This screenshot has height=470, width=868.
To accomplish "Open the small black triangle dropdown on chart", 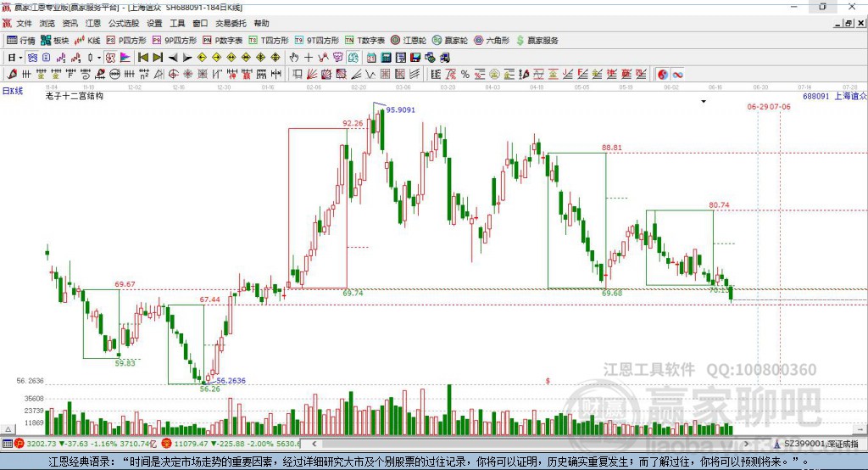I will coord(704,102).
